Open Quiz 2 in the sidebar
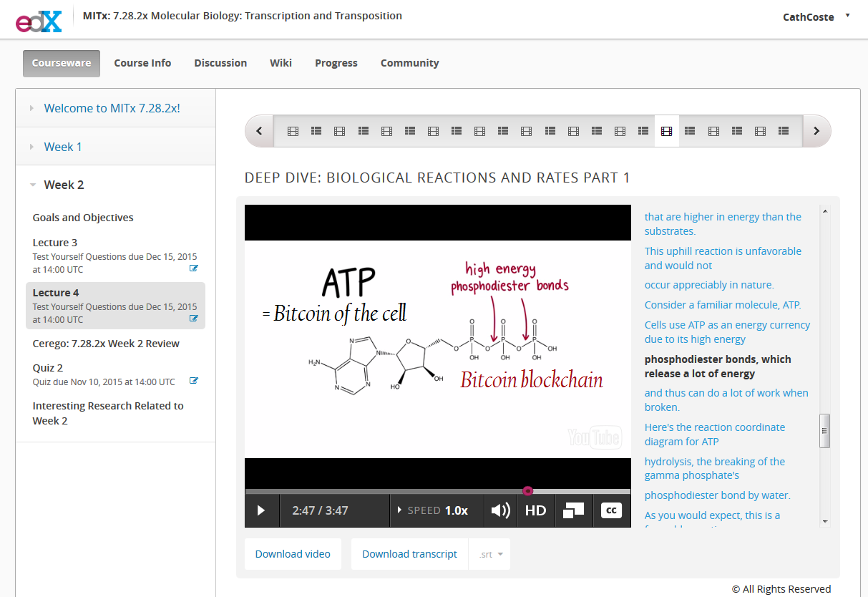The image size is (868, 597). click(115, 374)
